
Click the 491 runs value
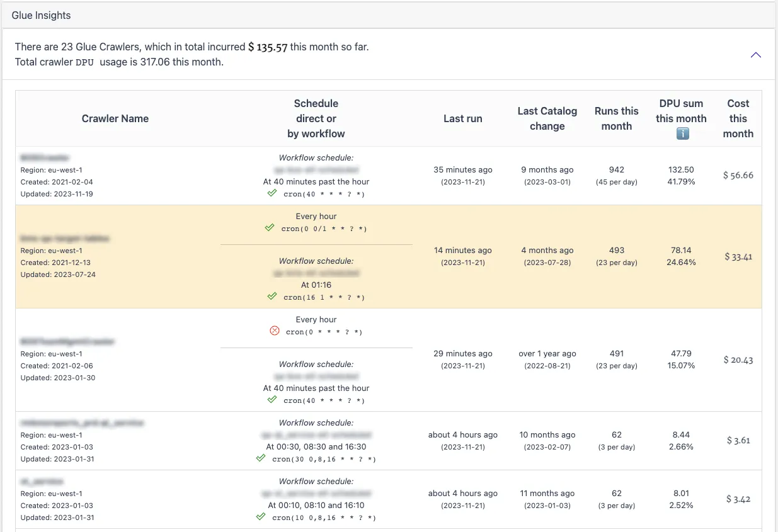click(x=617, y=353)
